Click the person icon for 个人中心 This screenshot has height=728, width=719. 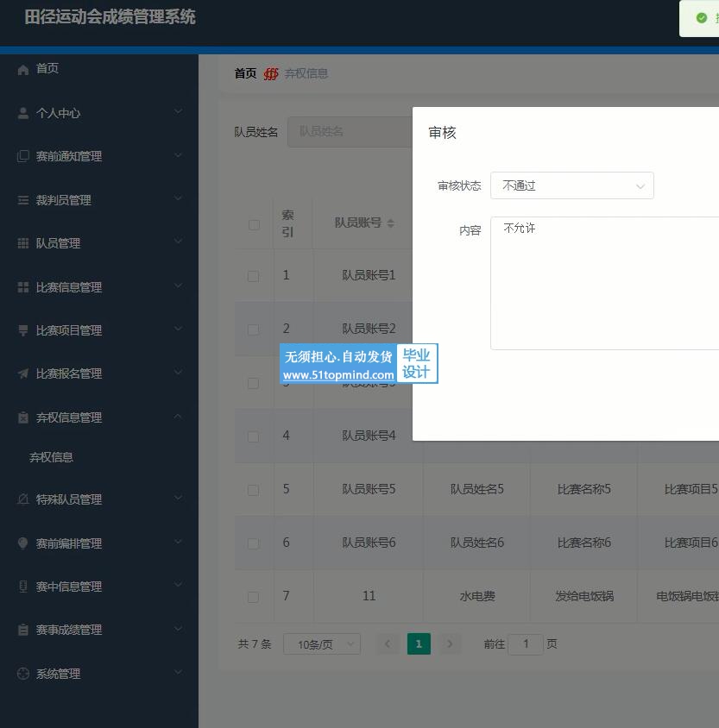22,113
